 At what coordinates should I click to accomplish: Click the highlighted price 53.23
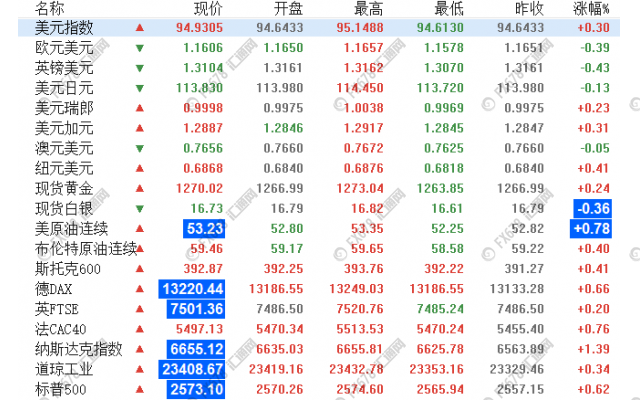click(204, 229)
